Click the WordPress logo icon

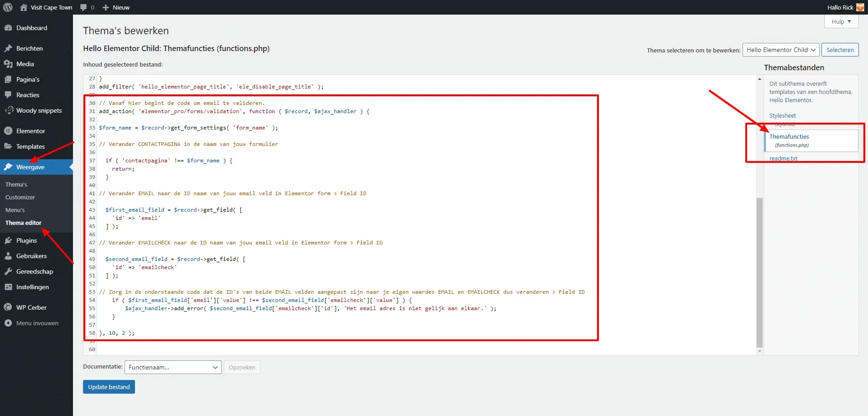pyautogui.click(x=8, y=7)
